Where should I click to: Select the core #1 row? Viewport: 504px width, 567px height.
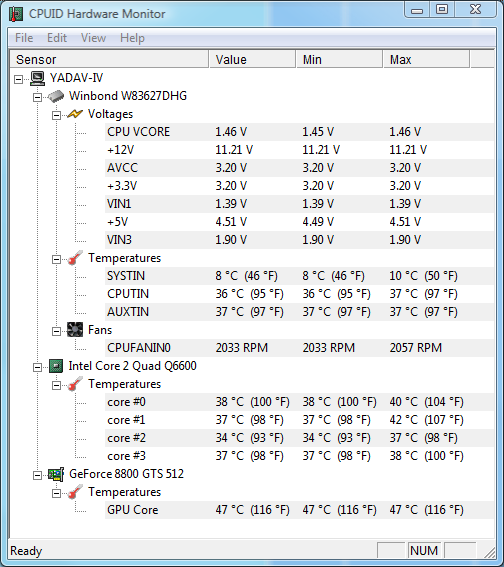tap(299, 420)
